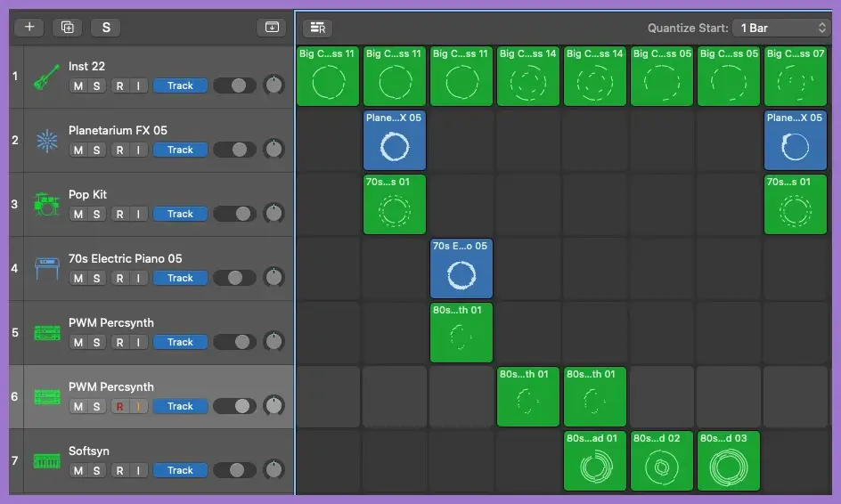Screen dimensions: 841x504
Task: Click the Planetarium FX 05 track icon
Action: (x=45, y=141)
